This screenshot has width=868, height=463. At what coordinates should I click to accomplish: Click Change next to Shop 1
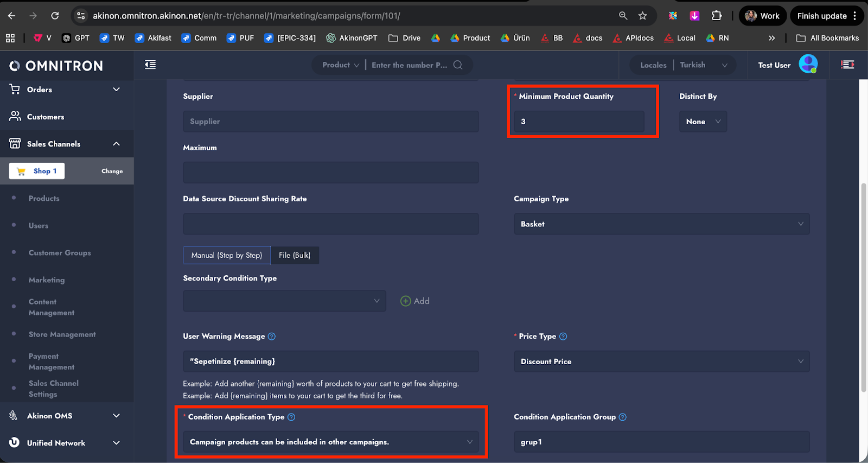point(112,171)
